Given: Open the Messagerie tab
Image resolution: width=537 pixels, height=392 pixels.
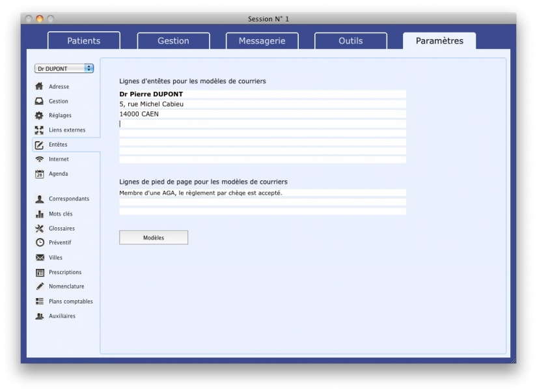Looking at the screenshot, I should 262,41.
